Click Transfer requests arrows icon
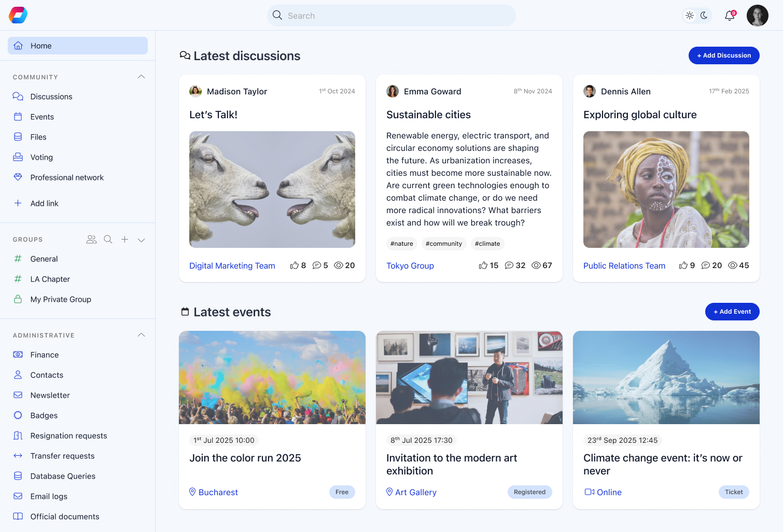Screen dimensions: 783x532 coord(18,456)
